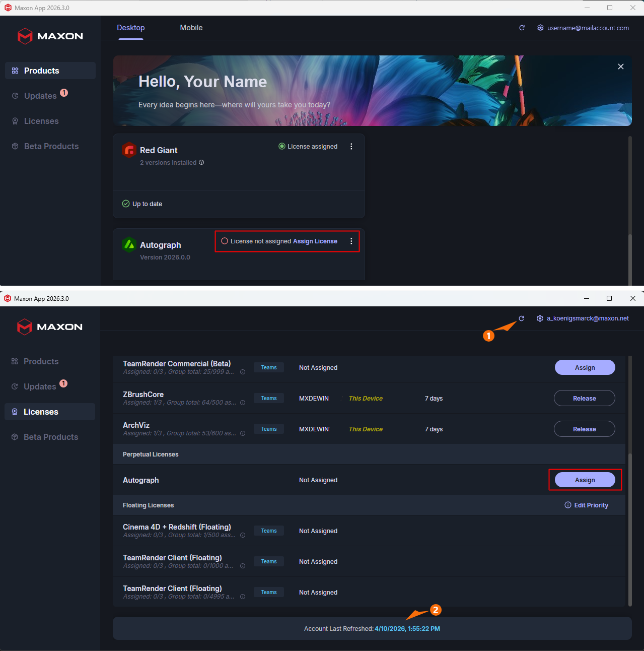The width and height of the screenshot is (644, 651).
Task: Open Autograph three-dot options menu
Action: pos(351,241)
